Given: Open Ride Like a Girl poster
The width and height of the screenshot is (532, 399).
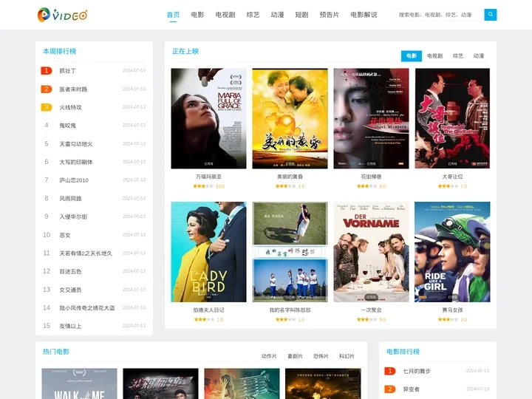Looking at the screenshot, I should [452, 252].
